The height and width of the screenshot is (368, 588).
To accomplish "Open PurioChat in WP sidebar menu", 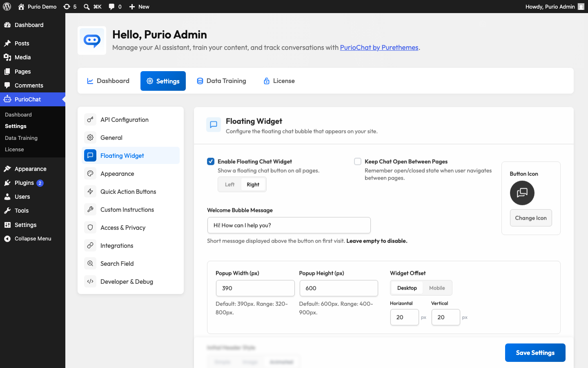I will [33, 99].
